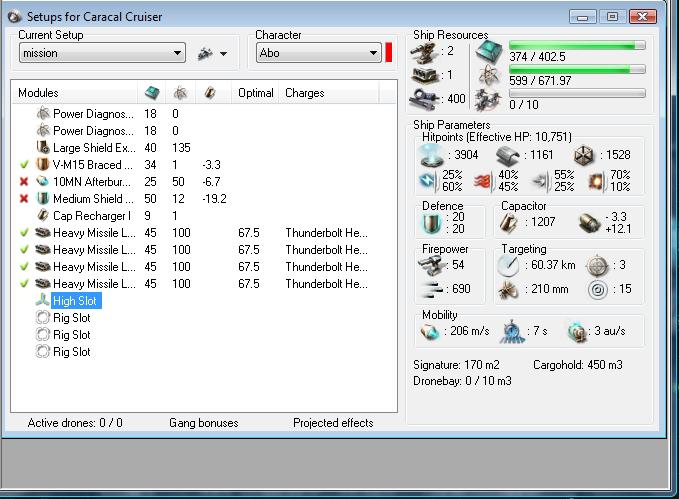Screen dimensions: 679x499
Task: Toggle first Heavy Missile Launcher checkmark
Action: [24, 233]
